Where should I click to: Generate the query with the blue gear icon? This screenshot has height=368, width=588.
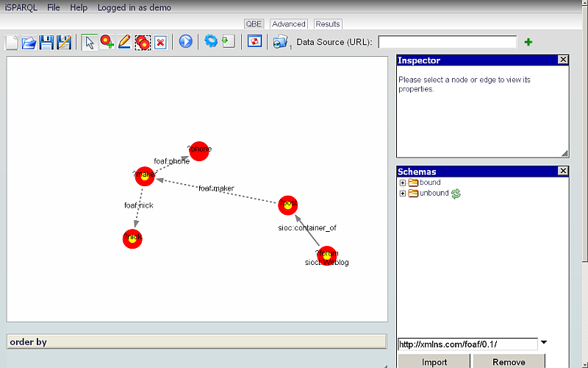click(x=211, y=40)
